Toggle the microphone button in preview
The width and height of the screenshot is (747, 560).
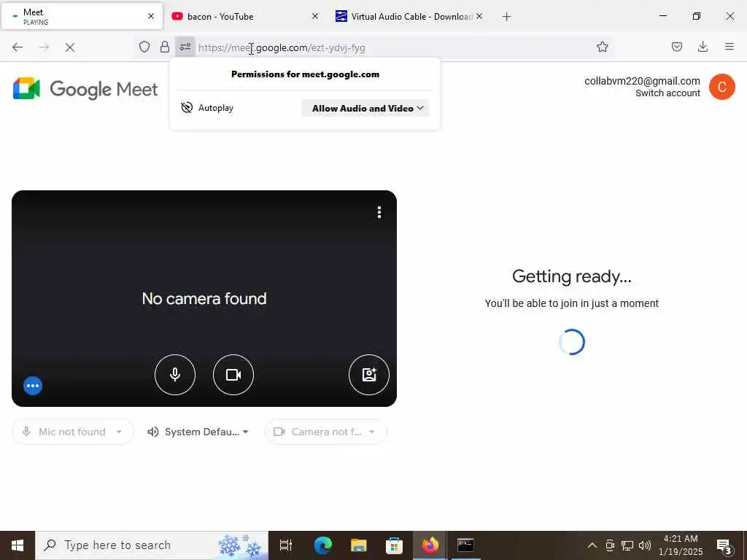click(x=175, y=375)
